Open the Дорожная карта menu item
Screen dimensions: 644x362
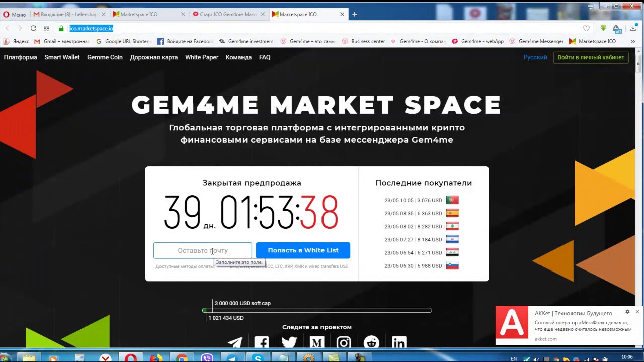click(x=154, y=57)
